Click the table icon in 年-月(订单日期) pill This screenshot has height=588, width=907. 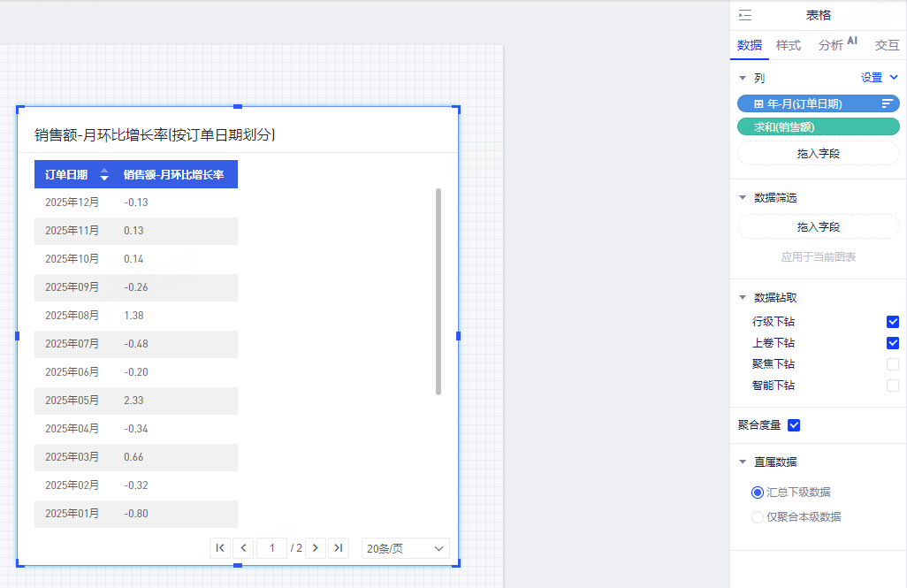tap(758, 103)
